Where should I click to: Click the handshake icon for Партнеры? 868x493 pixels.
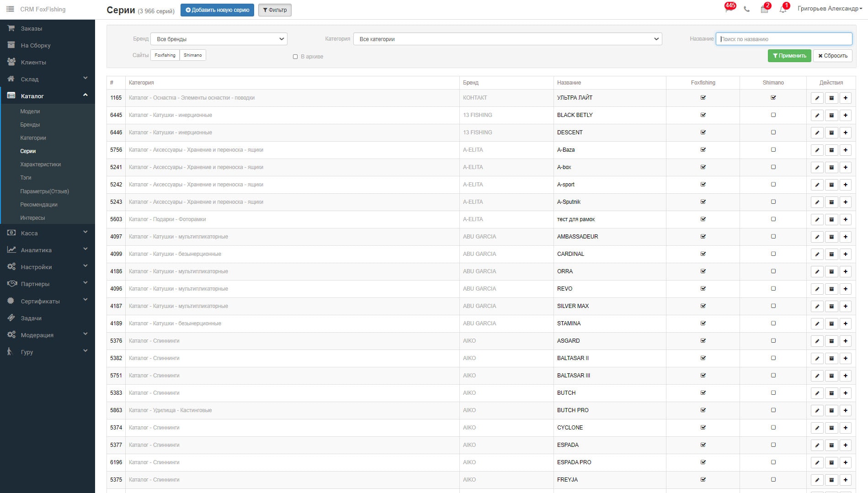[x=12, y=284]
